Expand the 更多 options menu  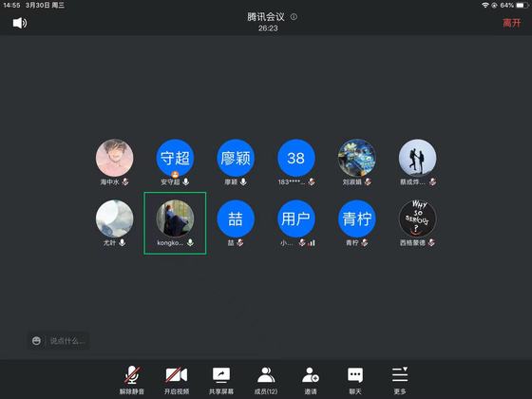400,380
